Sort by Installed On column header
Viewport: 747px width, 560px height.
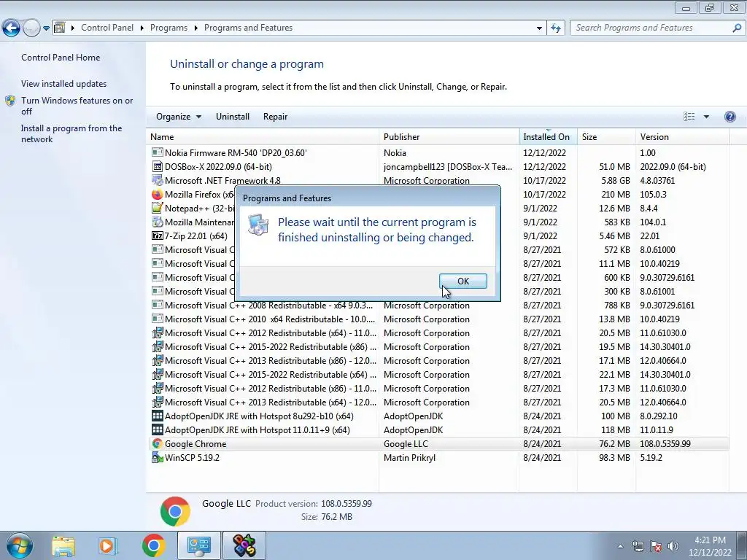pos(548,136)
